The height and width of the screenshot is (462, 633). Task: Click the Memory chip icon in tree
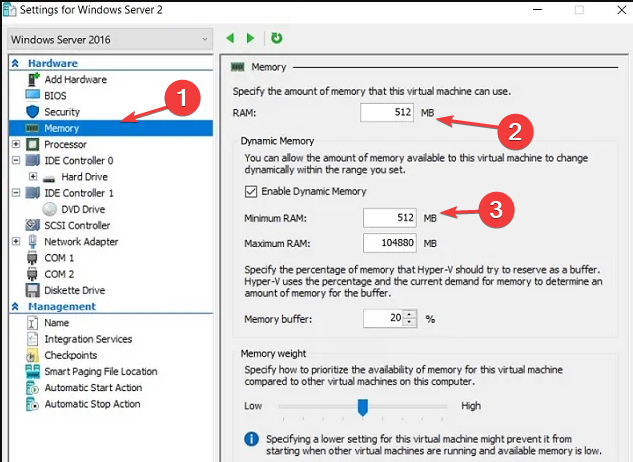(32, 128)
